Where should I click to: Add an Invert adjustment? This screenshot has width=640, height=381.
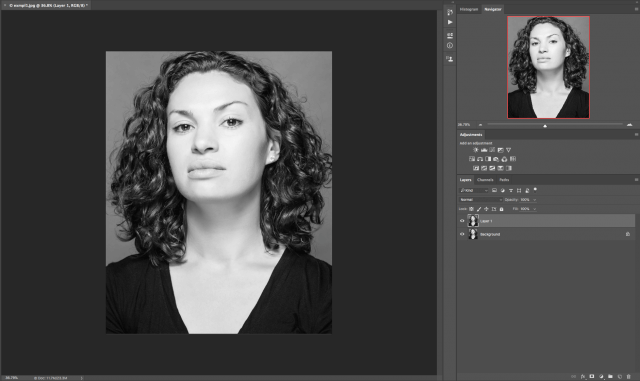[x=476, y=168]
